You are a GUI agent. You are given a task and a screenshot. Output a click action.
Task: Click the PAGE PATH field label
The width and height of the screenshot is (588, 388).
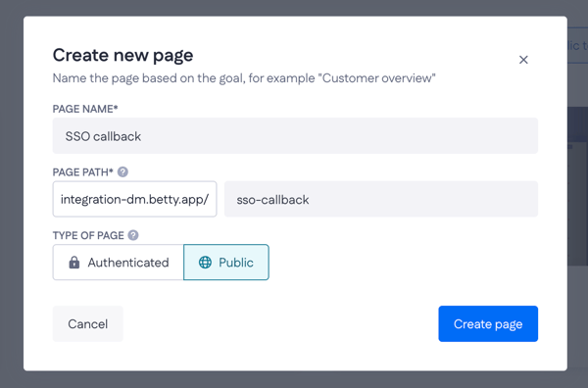click(x=83, y=172)
